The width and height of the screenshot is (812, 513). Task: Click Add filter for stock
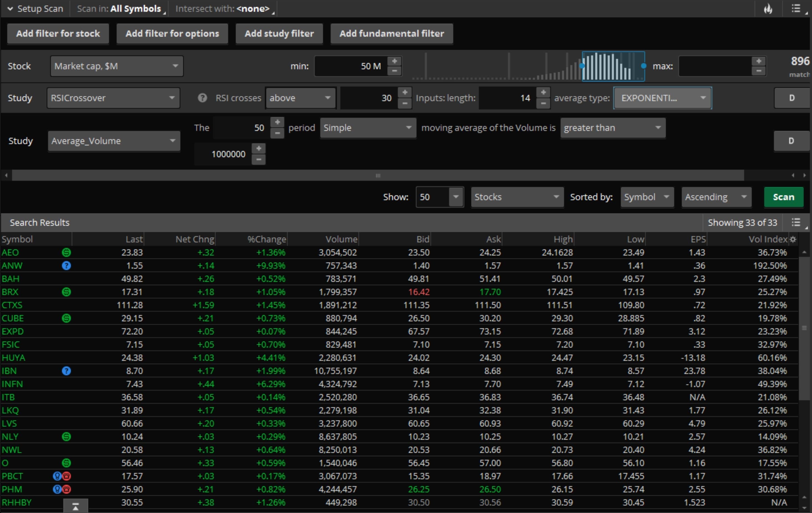(58, 34)
